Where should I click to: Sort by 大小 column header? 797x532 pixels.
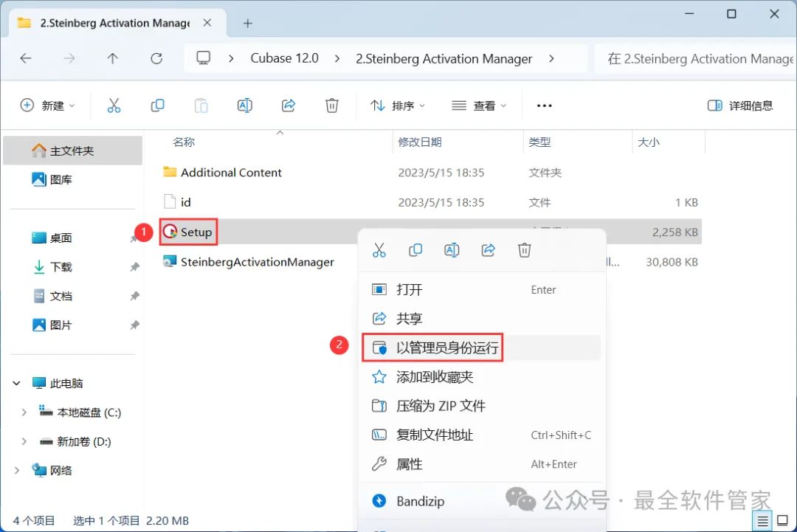tap(649, 142)
